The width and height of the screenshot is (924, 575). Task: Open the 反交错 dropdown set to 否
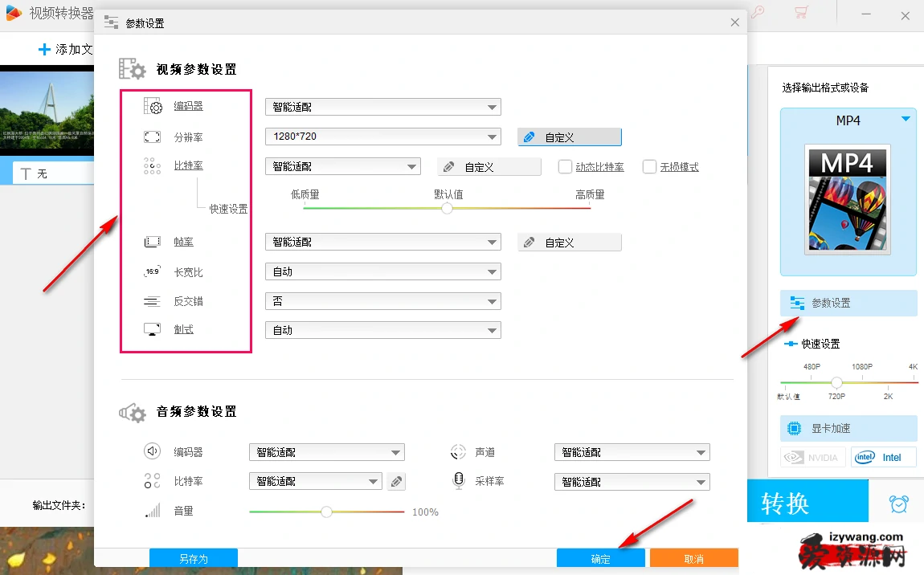(x=382, y=301)
